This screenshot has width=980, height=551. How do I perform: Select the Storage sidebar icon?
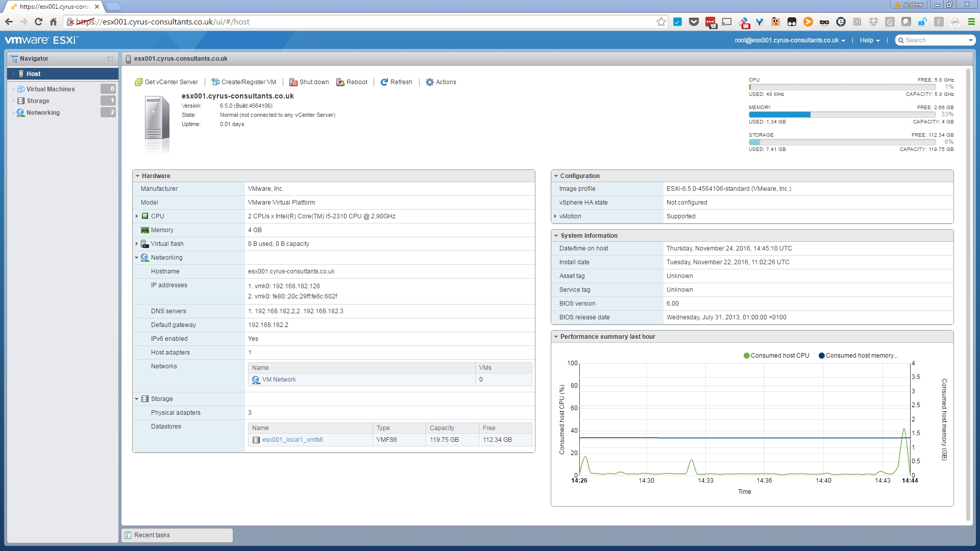[21, 100]
